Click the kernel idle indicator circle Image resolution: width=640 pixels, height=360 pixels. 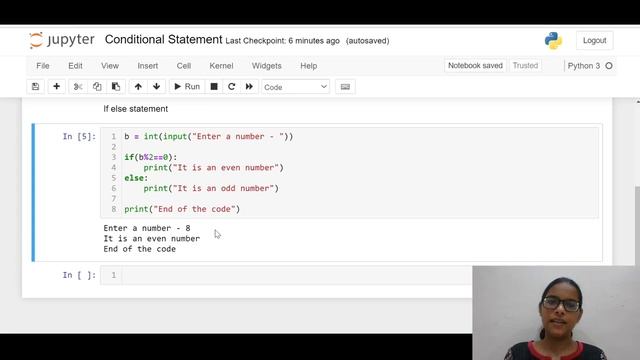coord(609,66)
